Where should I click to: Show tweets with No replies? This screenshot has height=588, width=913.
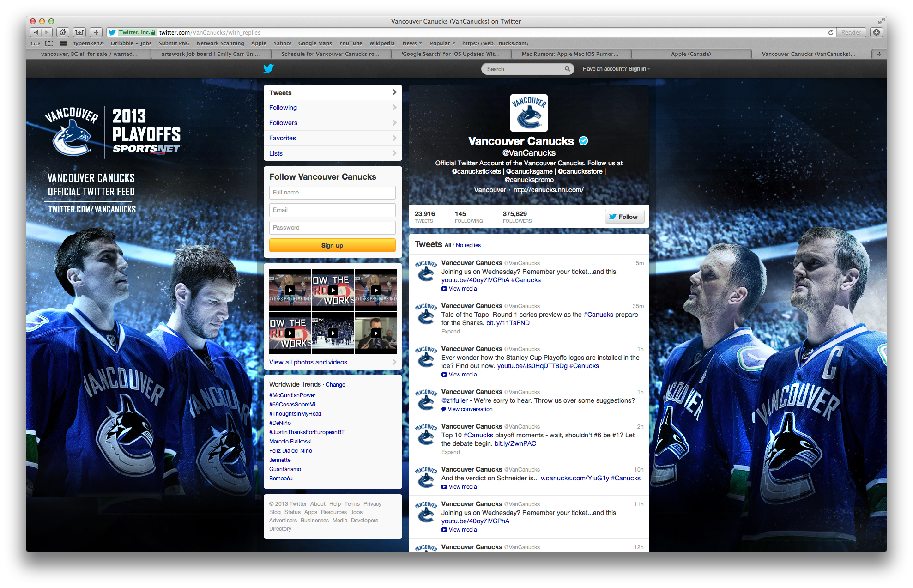pyautogui.click(x=468, y=245)
